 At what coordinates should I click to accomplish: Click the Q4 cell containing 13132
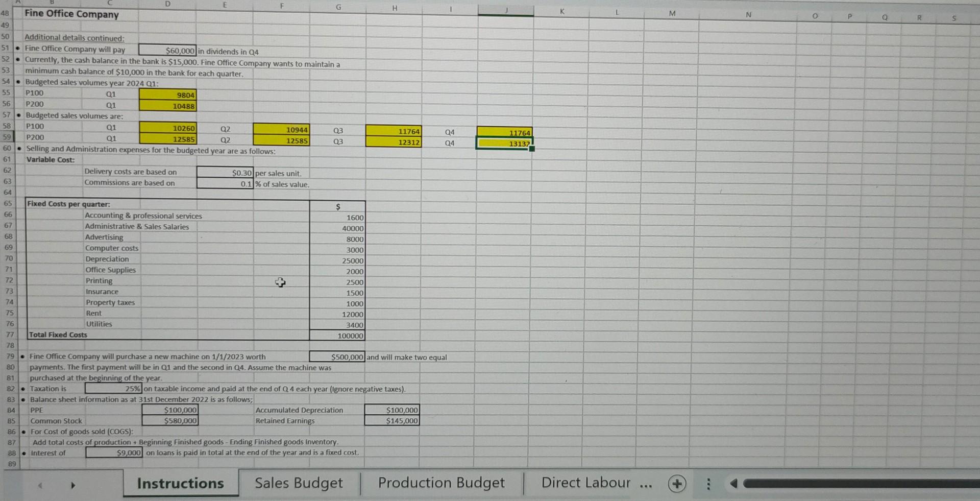504,144
